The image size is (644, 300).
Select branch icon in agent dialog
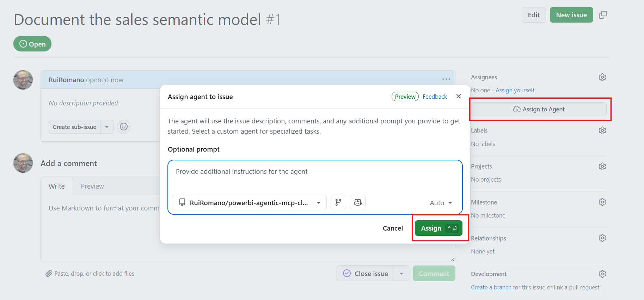tap(338, 202)
